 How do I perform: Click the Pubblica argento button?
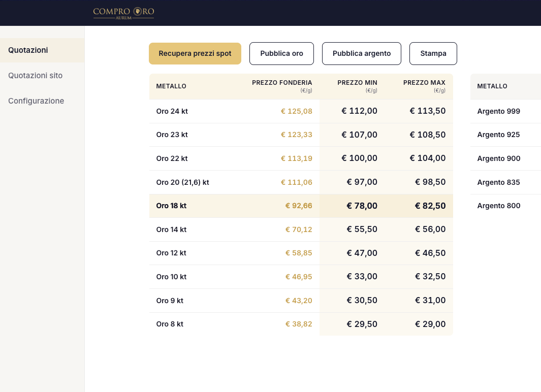click(362, 53)
